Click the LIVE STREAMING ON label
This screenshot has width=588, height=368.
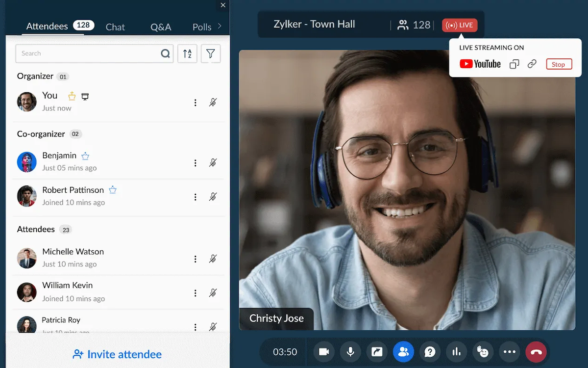click(491, 48)
